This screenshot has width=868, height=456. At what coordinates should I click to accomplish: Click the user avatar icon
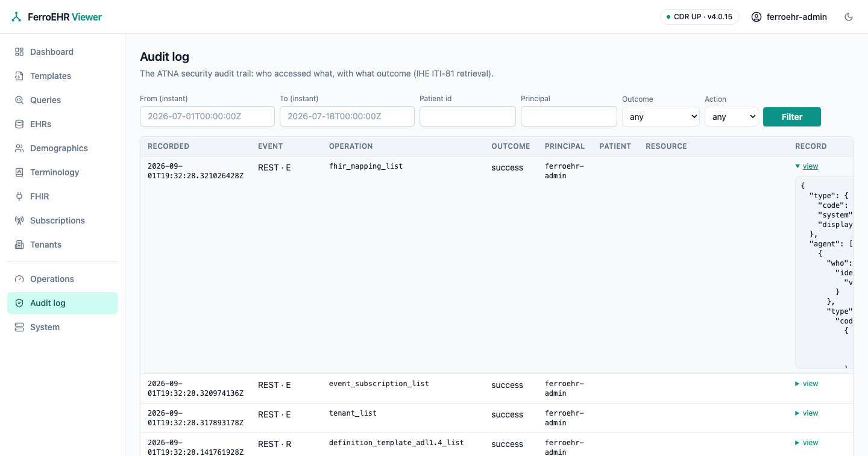(x=756, y=17)
